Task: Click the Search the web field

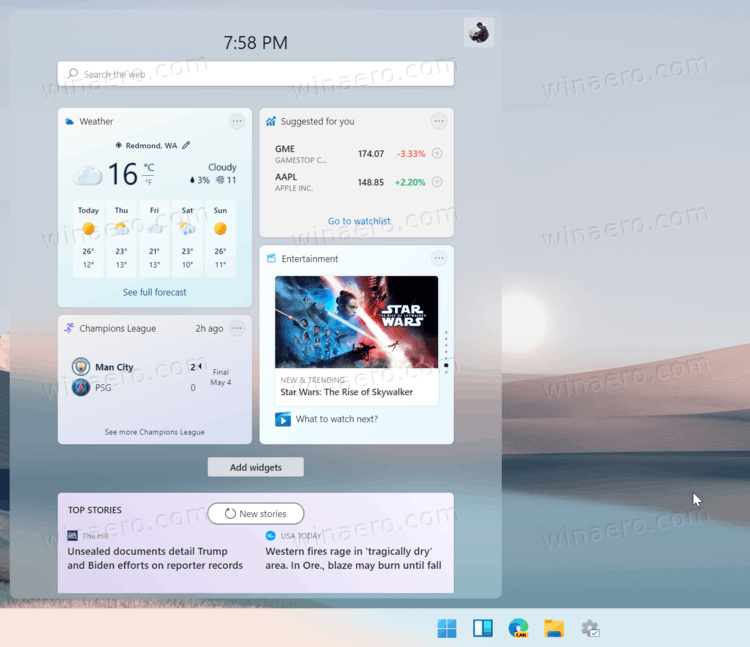Action: (x=255, y=74)
